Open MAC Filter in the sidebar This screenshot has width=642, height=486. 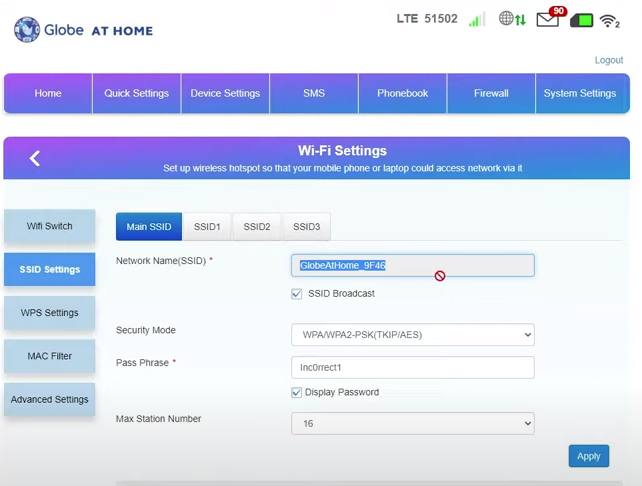49,356
